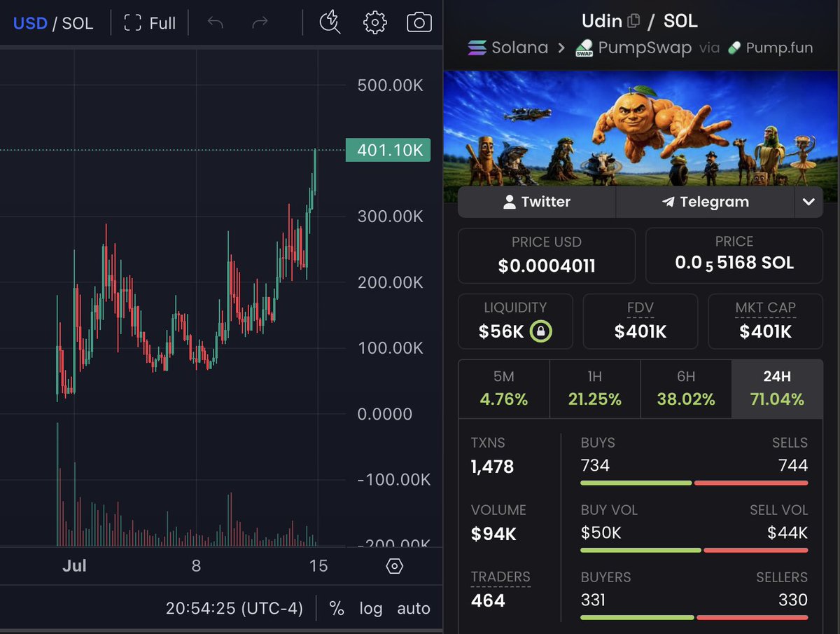This screenshot has width=840, height=634.
Task: Select 1H timeframe tab
Action: (x=595, y=389)
